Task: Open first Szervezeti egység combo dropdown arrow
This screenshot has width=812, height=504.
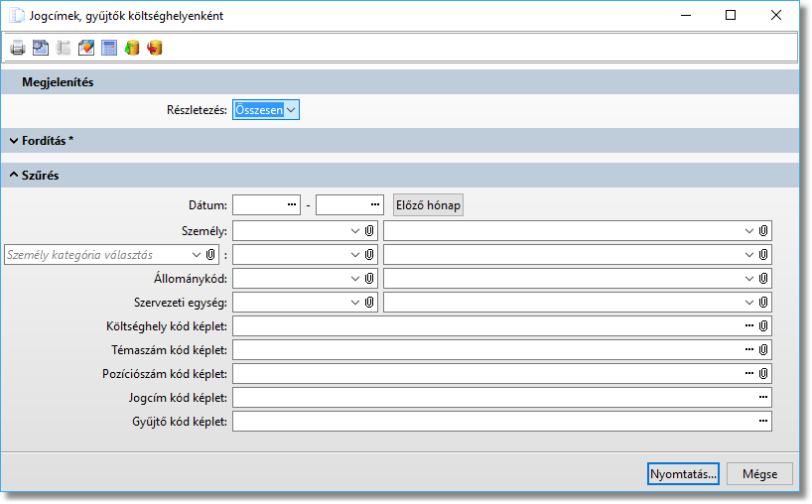Action: pyautogui.click(x=355, y=303)
